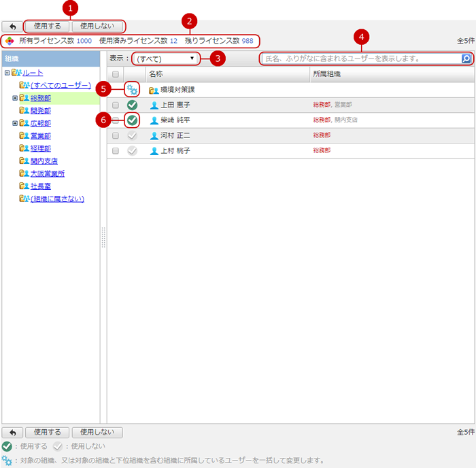
Task: Click the 関内支店 organization icon
Action: [24, 161]
